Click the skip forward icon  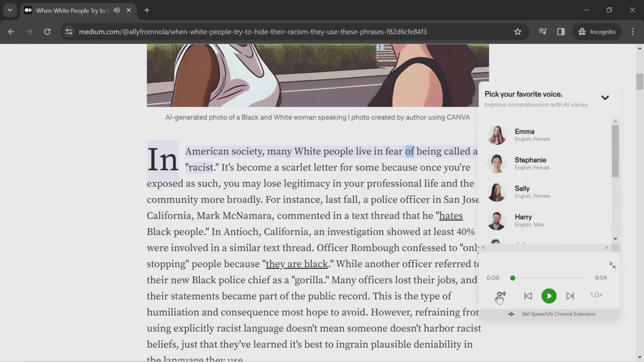[x=571, y=296]
